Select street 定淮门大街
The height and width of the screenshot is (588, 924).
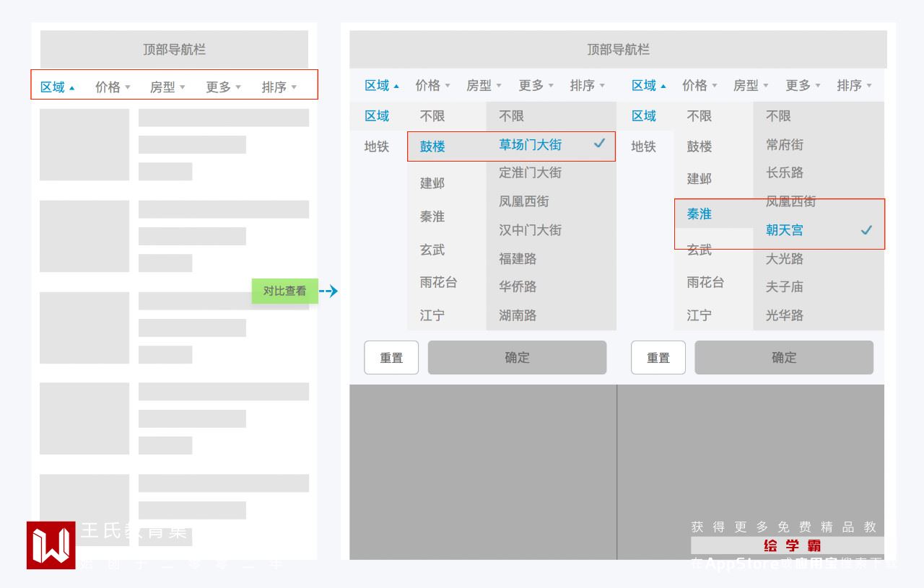(530, 172)
